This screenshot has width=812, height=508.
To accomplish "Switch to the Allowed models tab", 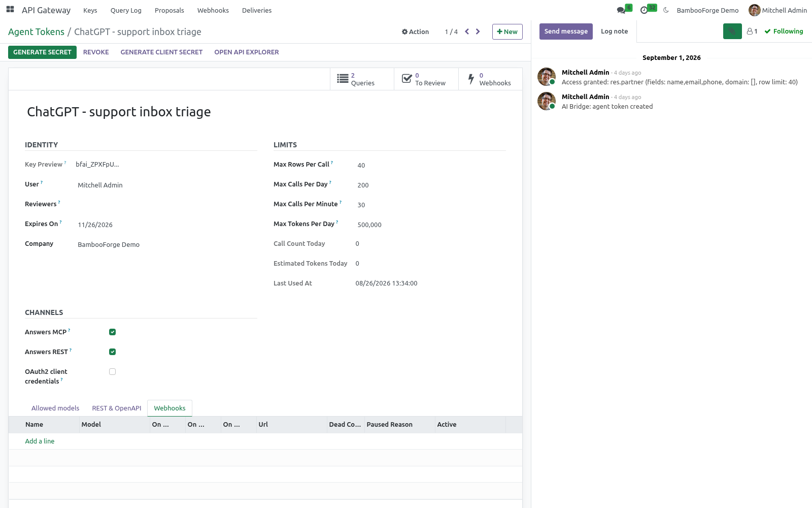I will 55,408.
